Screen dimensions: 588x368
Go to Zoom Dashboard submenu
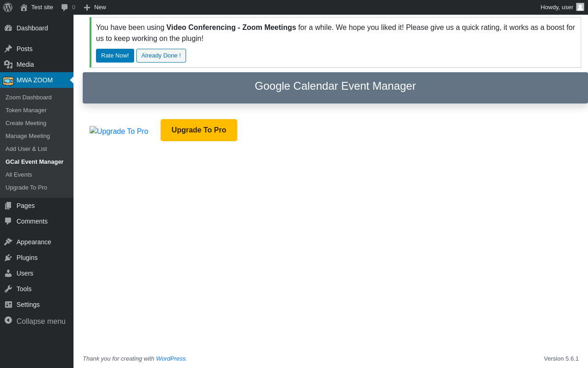(28, 98)
